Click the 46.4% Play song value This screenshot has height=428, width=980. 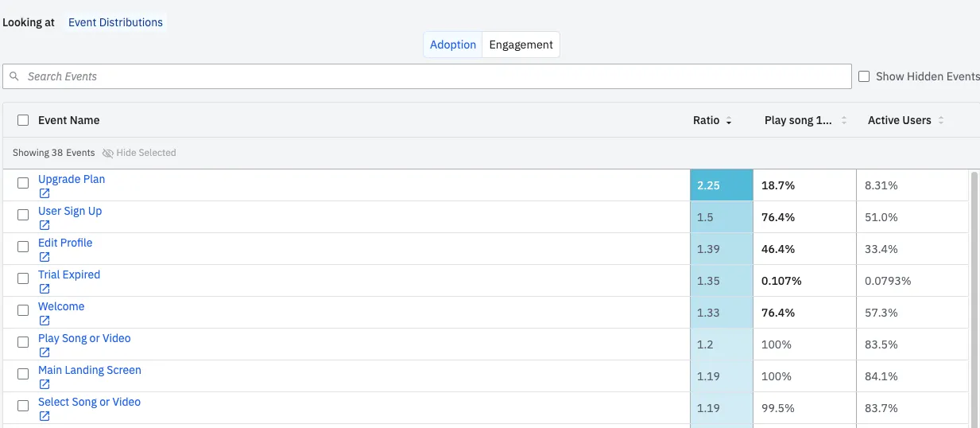(x=778, y=249)
